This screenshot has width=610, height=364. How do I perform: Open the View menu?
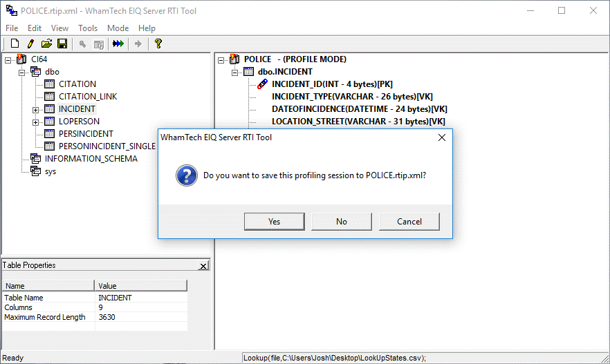pyautogui.click(x=59, y=28)
